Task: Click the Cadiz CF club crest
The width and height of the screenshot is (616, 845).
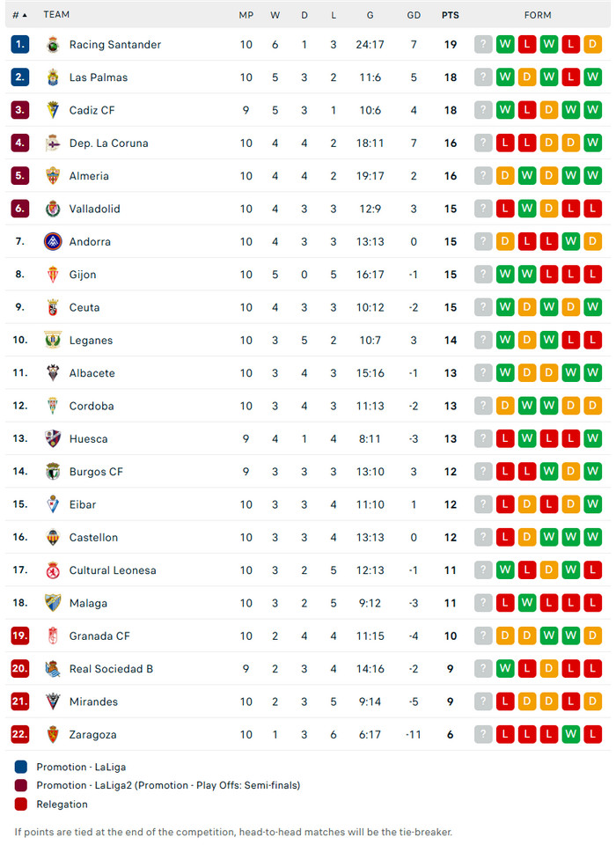Action: point(53,110)
